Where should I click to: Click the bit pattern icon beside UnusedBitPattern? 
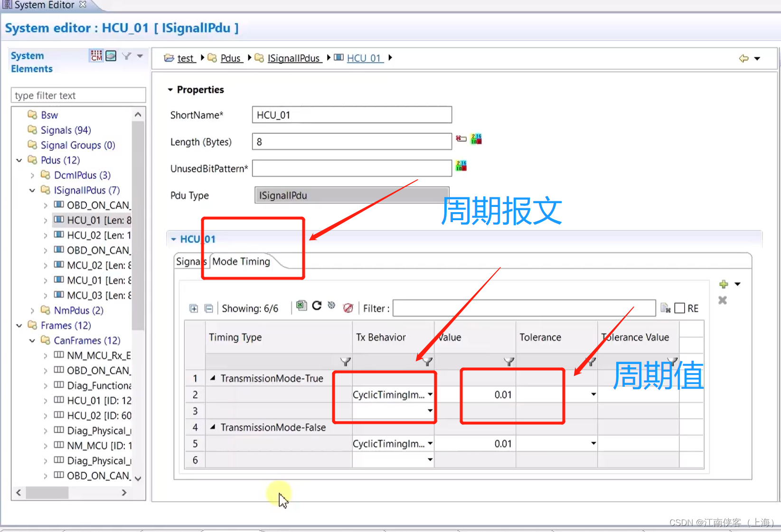(x=461, y=166)
